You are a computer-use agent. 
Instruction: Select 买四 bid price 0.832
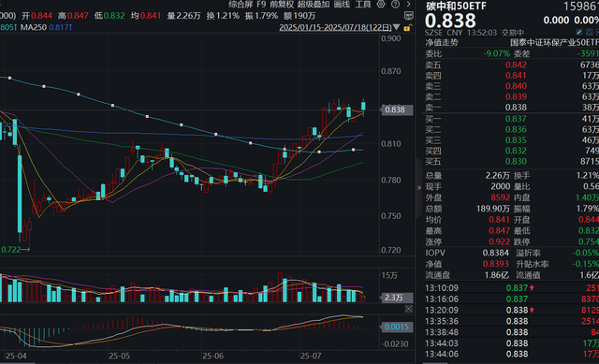coord(516,152)
